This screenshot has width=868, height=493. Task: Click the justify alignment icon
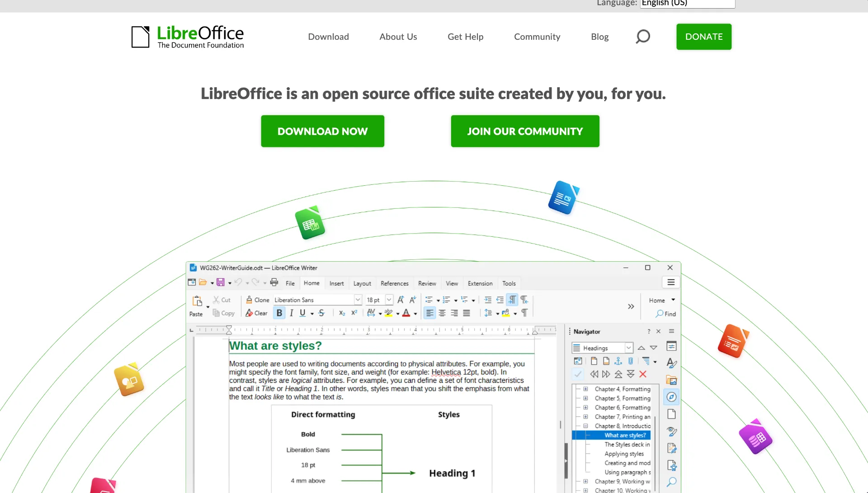click(x=467, y=313)
